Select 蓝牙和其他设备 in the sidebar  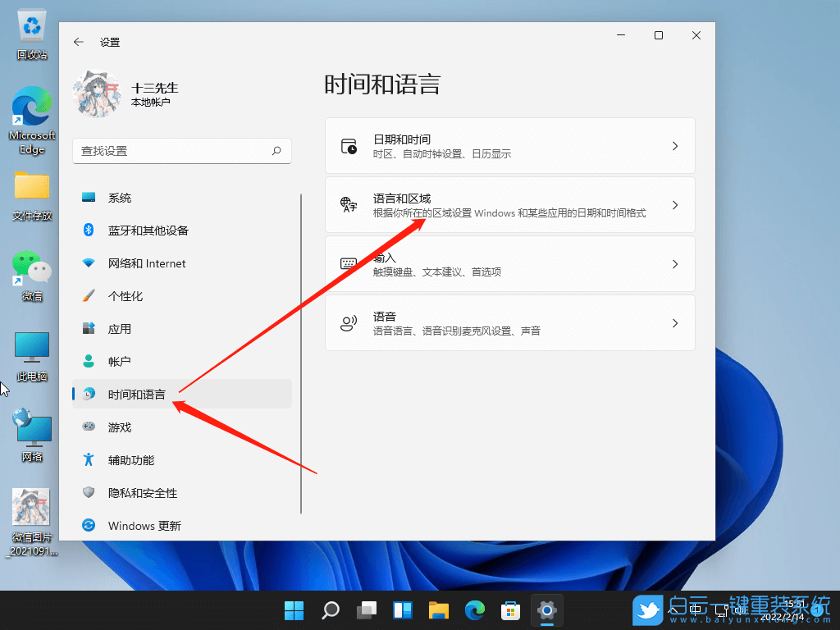[x=148, y=230]
